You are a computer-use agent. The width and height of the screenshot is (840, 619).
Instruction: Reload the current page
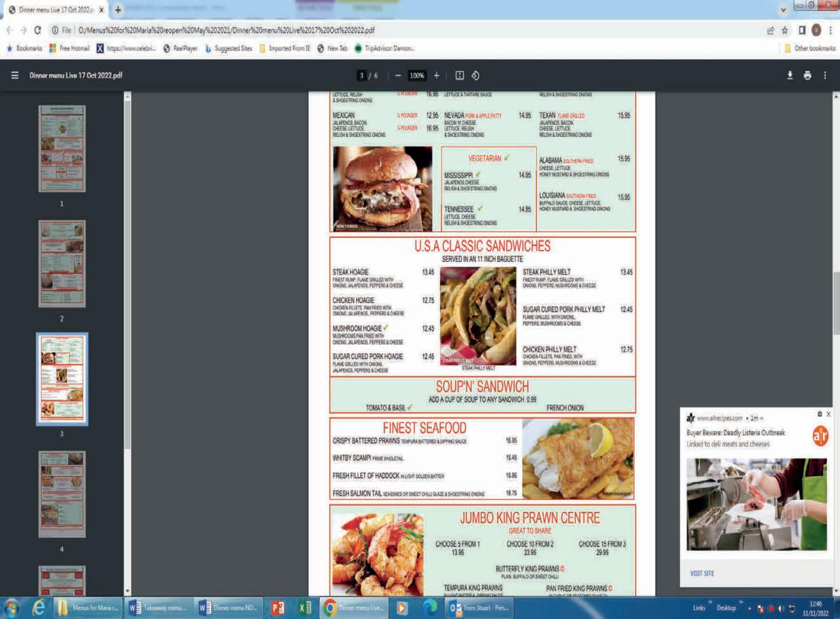(x=37, y=30)
